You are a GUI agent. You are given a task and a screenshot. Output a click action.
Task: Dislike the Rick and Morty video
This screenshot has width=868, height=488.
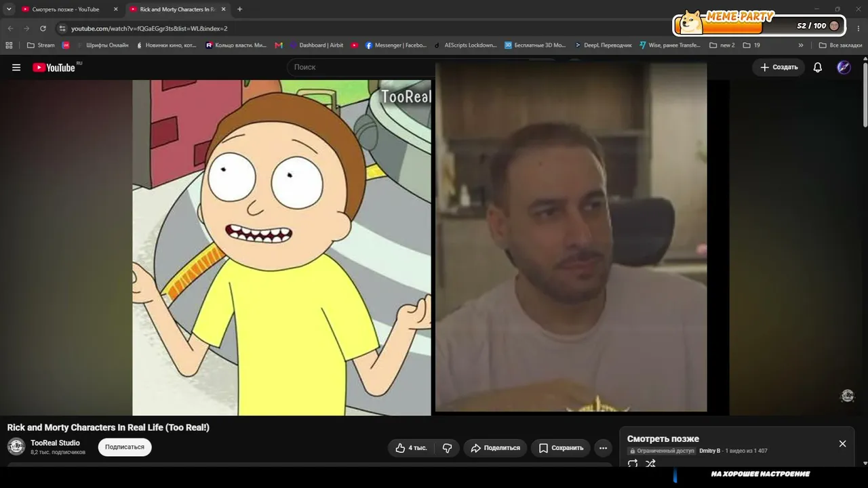tap(448, 448)
